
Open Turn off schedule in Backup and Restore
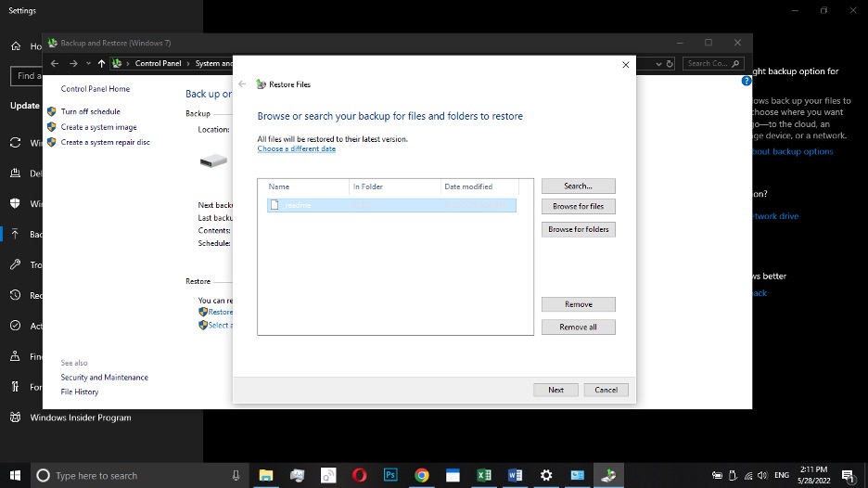coord(90,111)
